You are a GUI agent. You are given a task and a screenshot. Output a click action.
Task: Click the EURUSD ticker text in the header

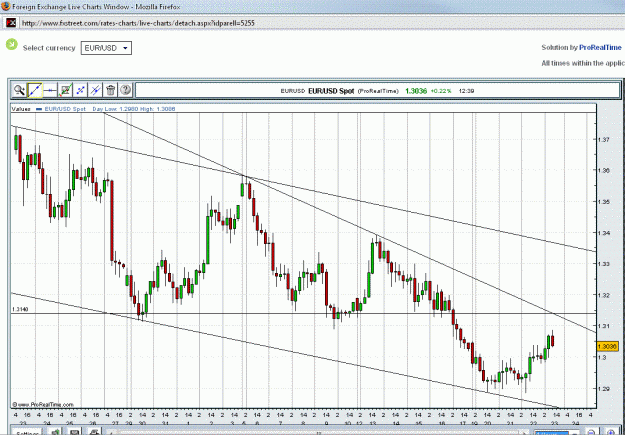coord(293,91)
